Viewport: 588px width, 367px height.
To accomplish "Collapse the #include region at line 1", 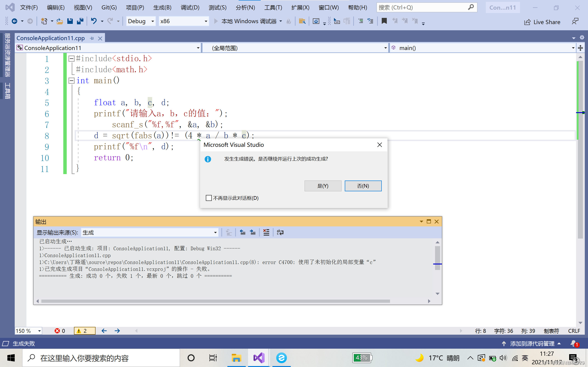I will click(x=71, y=58).
